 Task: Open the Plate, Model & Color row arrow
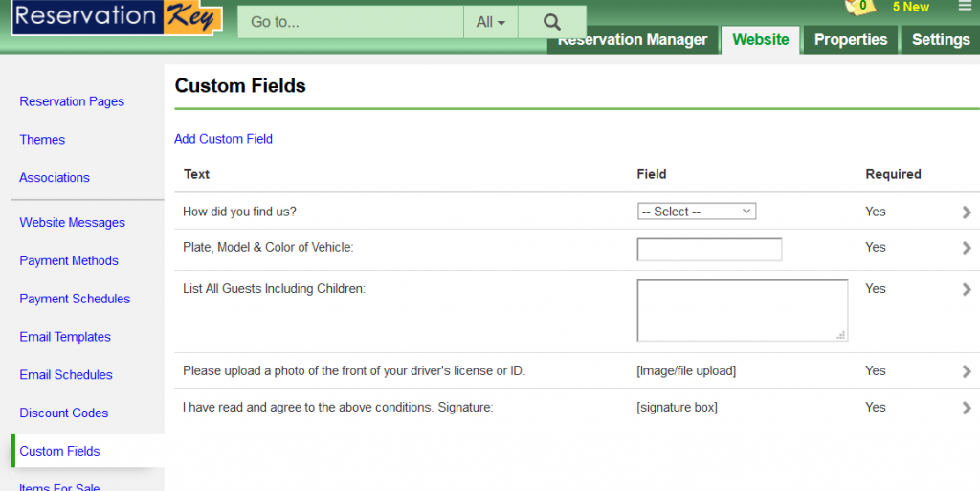[967, 248]
